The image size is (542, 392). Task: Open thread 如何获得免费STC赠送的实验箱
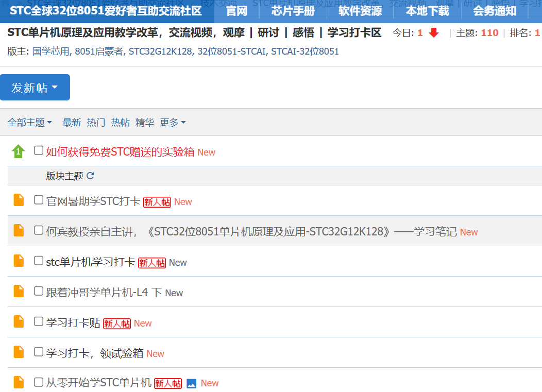click(x=120, y=152)
